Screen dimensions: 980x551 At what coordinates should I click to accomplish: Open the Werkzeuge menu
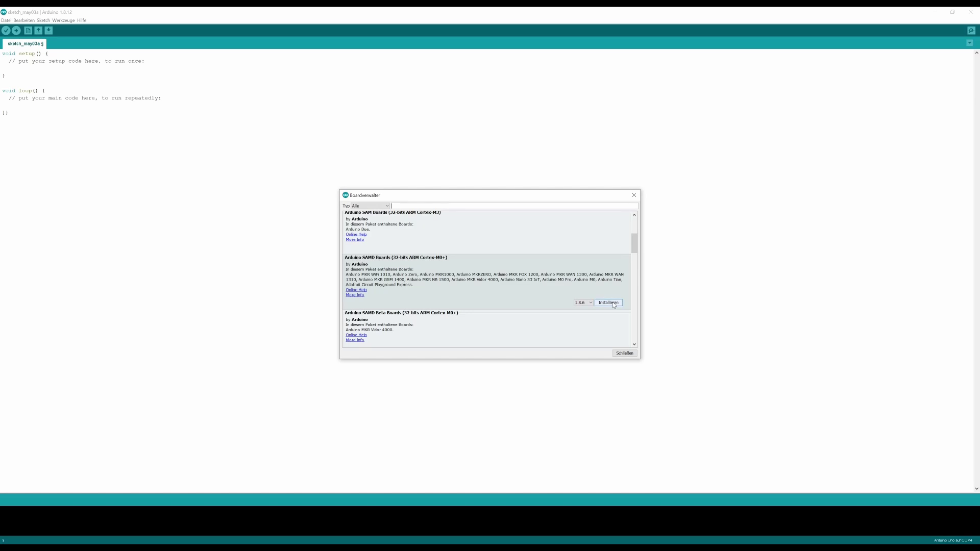tap(63, 20)
